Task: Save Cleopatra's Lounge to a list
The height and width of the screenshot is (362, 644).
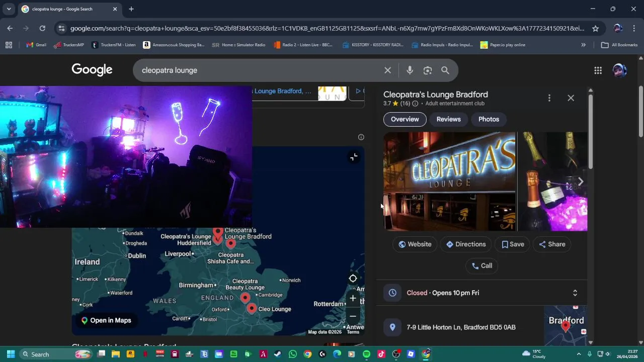Action: tap(513, 244)
